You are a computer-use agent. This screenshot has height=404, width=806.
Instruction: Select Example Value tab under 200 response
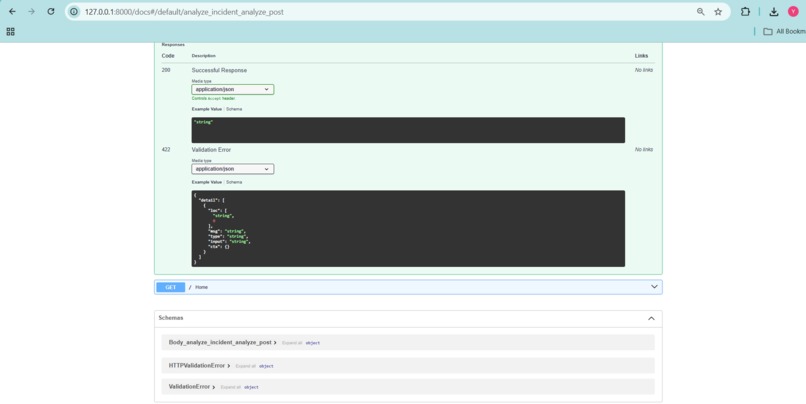click(207, 109)
